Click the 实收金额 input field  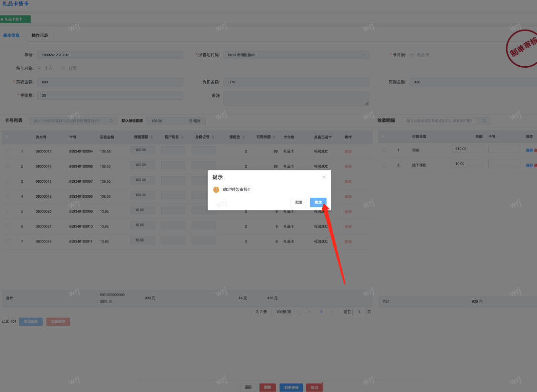coord(110,82)
